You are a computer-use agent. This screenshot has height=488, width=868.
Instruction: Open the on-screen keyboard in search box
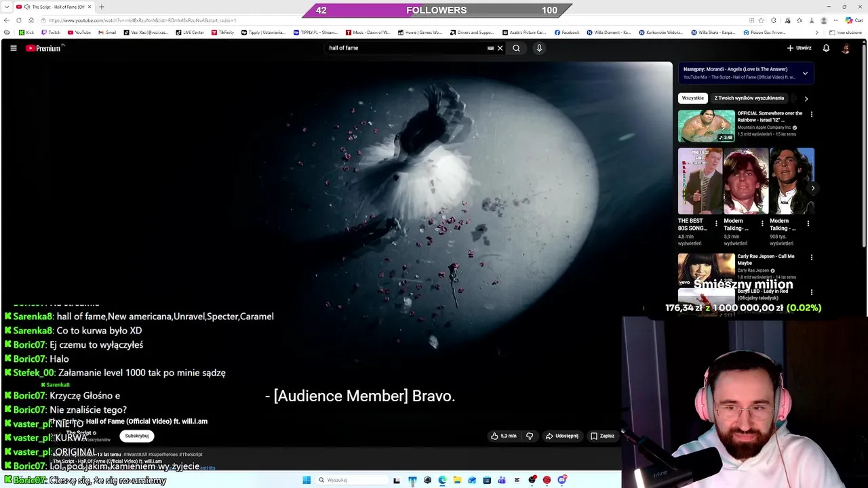pos(490,48)
